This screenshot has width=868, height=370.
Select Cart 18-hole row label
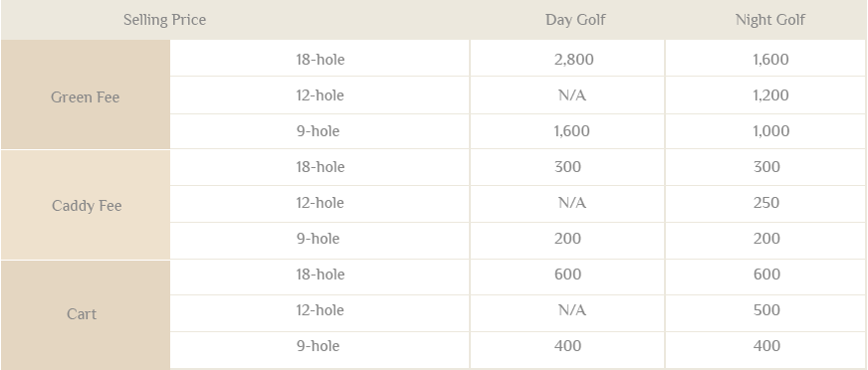pyautogui.click(x=320, y=275)
